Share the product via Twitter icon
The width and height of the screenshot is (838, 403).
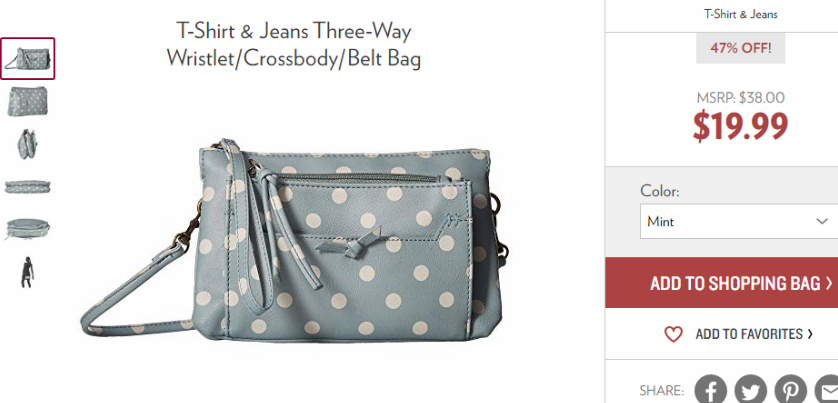pyautogui.click(x=750, y=390)
